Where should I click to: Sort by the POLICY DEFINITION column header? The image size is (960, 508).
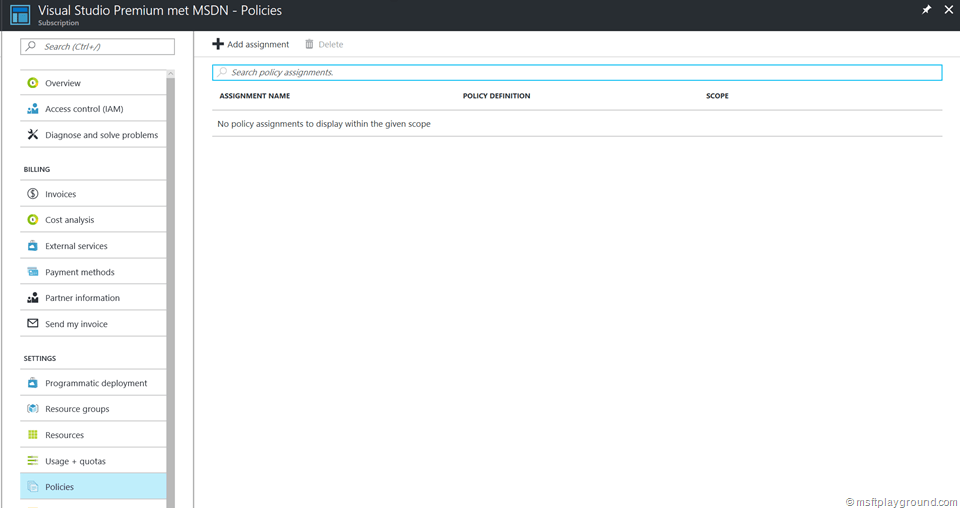click(x=497, y=96)
